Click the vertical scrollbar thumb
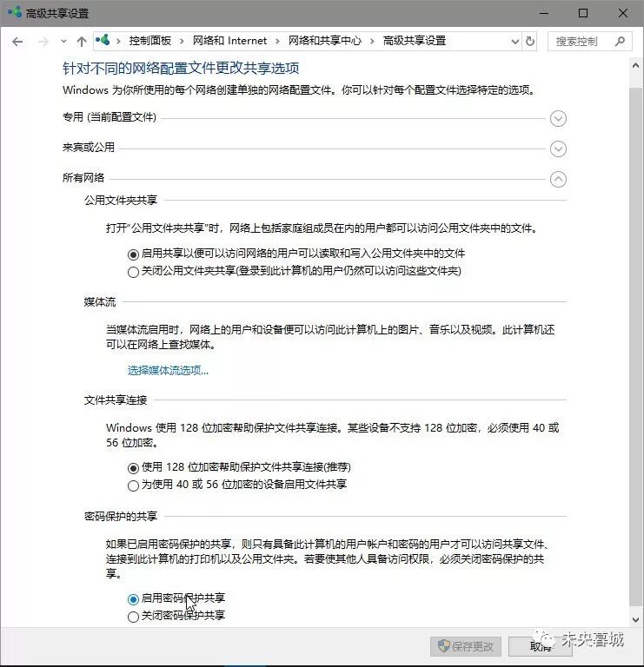This screenshot has width=644, height=667. [x=635, y=347]
